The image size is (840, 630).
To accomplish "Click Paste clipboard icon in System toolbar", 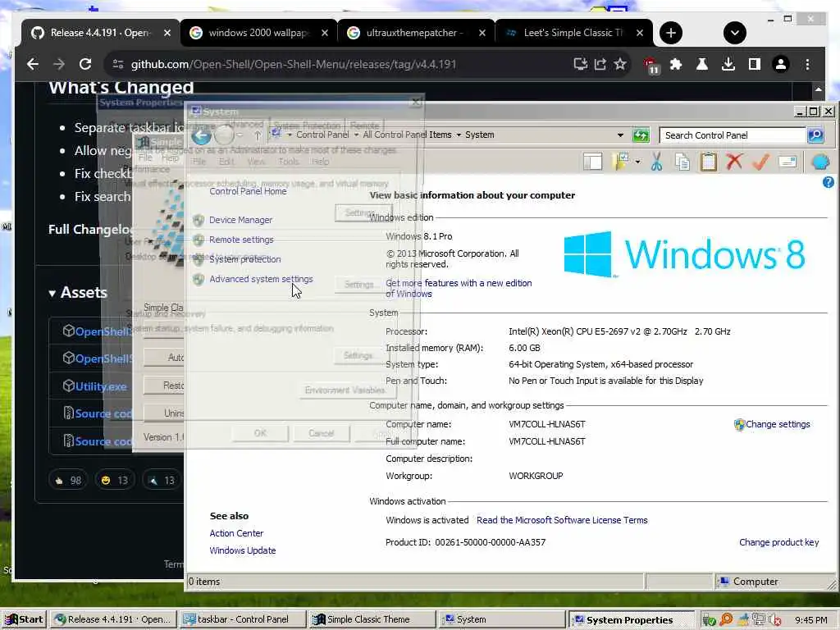I will click(x=708, y=162).
